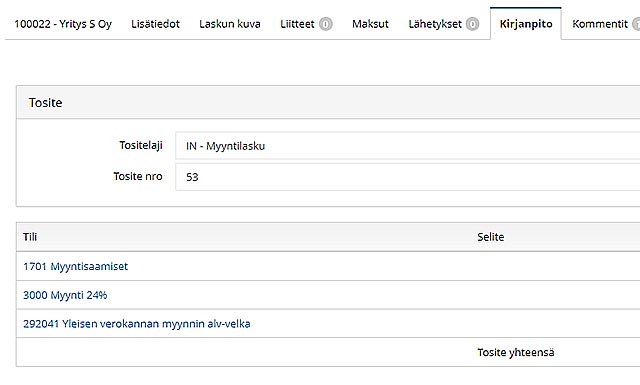Open the Maksut tab
Viewport: 640px width, 385px height.
(370, 24)
